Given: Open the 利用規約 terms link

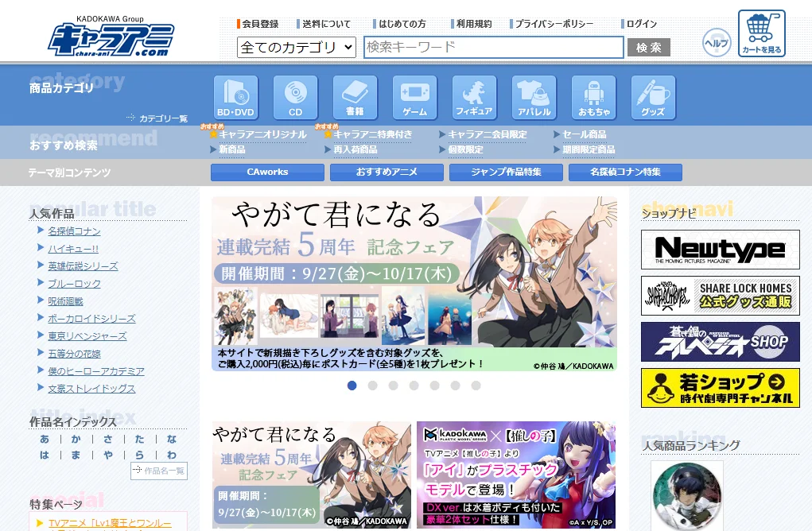Looking at the screenshot, I should point(474,24).
